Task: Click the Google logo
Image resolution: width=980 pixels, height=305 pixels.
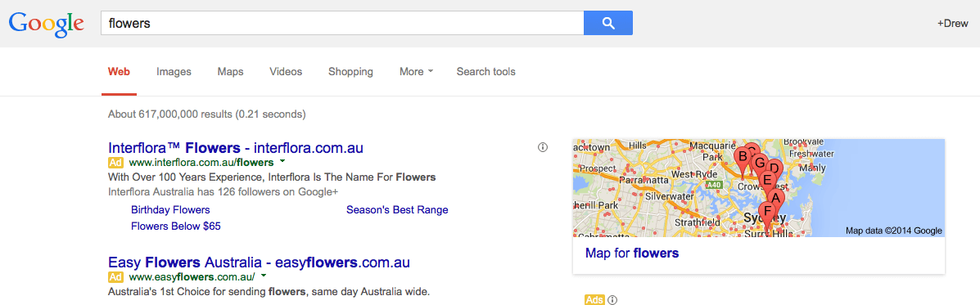Action: pos(46,24)
